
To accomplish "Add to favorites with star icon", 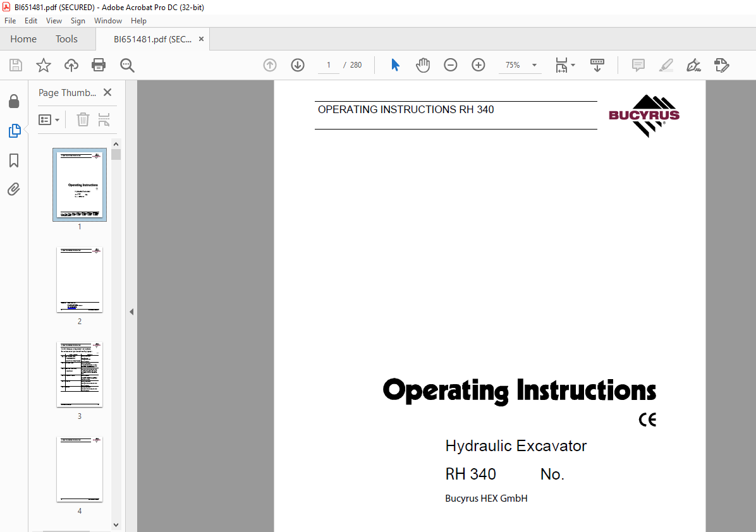I will (x=44, y=65).
